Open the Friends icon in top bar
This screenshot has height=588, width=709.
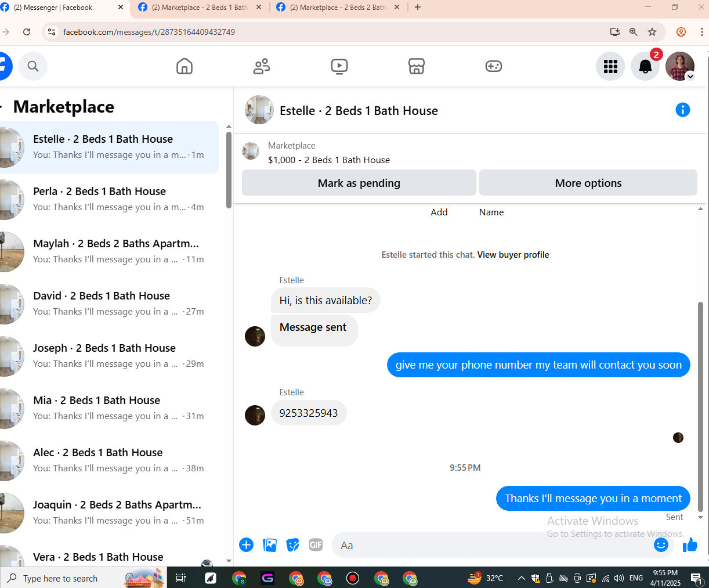(262, 66)
